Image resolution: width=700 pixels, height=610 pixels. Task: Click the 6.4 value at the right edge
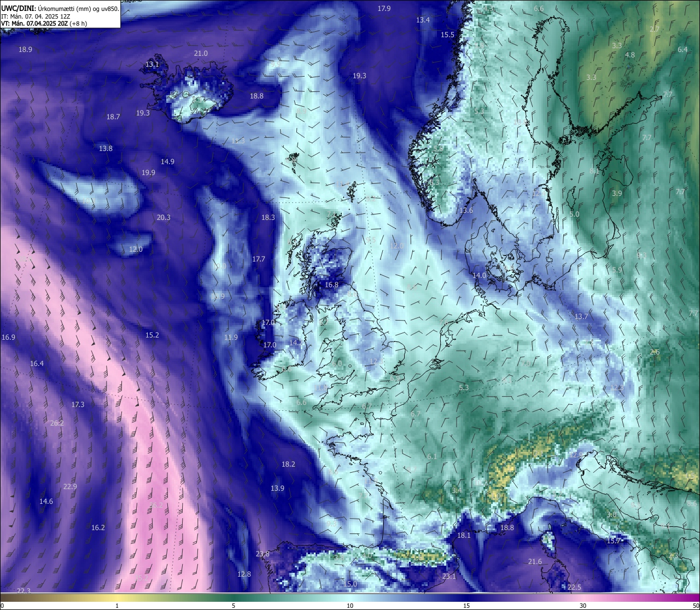pyautogui.click(x=682, y=49)
